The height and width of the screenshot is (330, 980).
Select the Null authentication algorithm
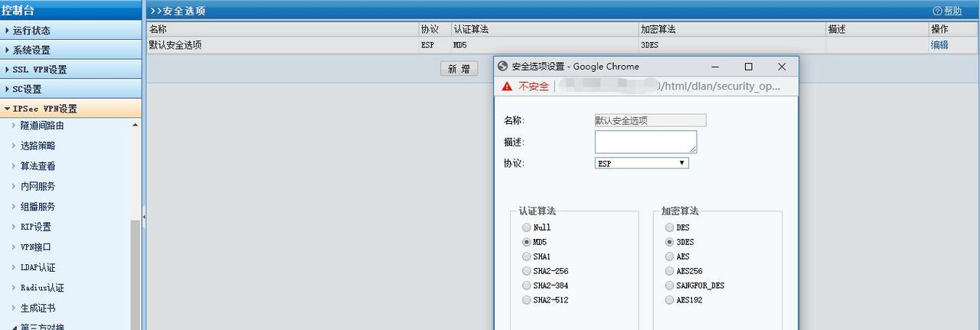(x=526, y=227)
